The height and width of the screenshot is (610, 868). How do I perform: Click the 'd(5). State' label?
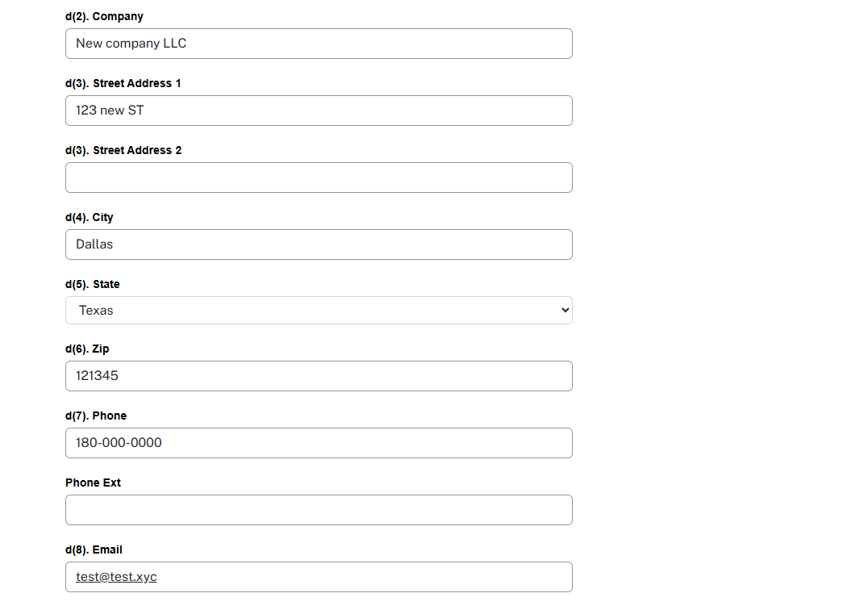coord(93,284)
